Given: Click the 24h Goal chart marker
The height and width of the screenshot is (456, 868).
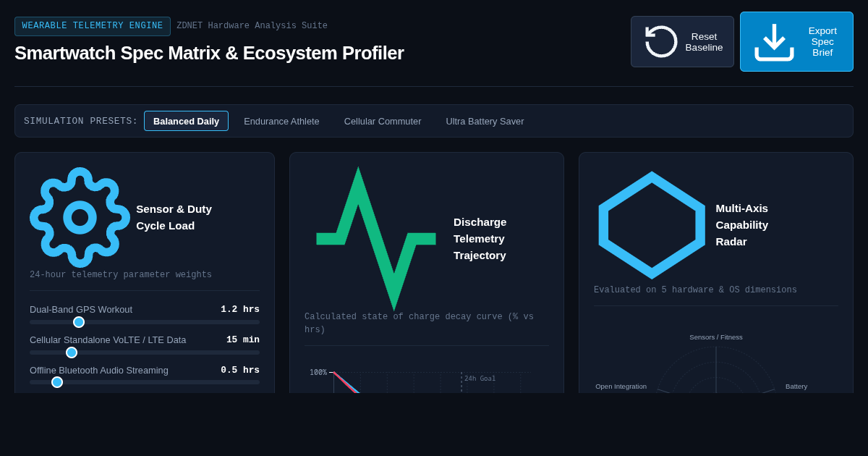Looking at the screenshot, I should point(480,379).
